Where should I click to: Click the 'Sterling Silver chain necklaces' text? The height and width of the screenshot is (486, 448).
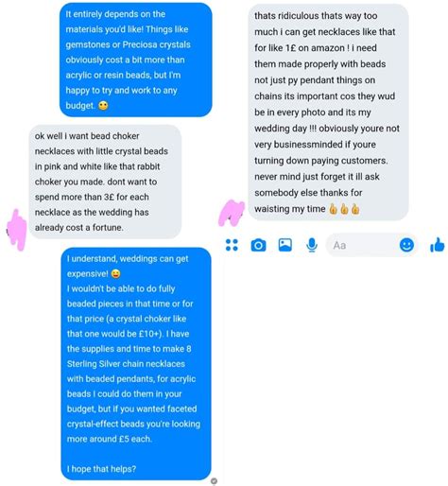pos(126,364)
